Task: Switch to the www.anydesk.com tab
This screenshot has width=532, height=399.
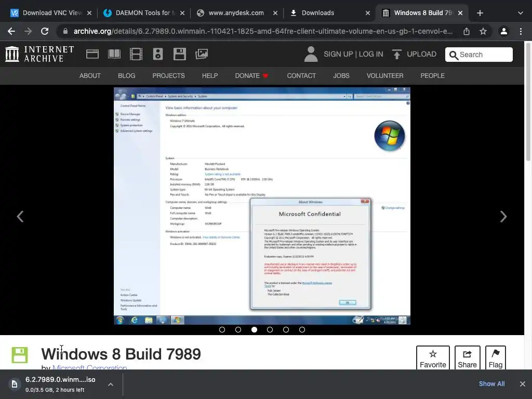Action: [236, 13]
